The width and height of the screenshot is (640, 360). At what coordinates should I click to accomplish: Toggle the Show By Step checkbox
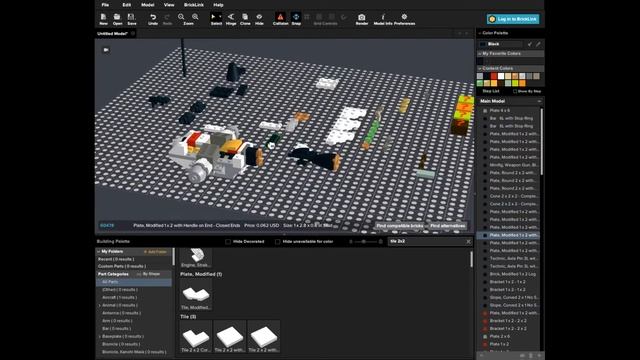point(515,91)
